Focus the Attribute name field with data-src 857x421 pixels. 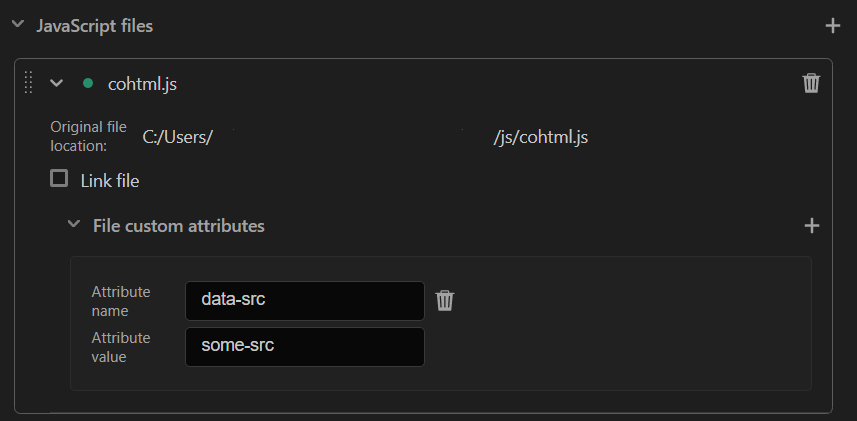coord(305,301)
